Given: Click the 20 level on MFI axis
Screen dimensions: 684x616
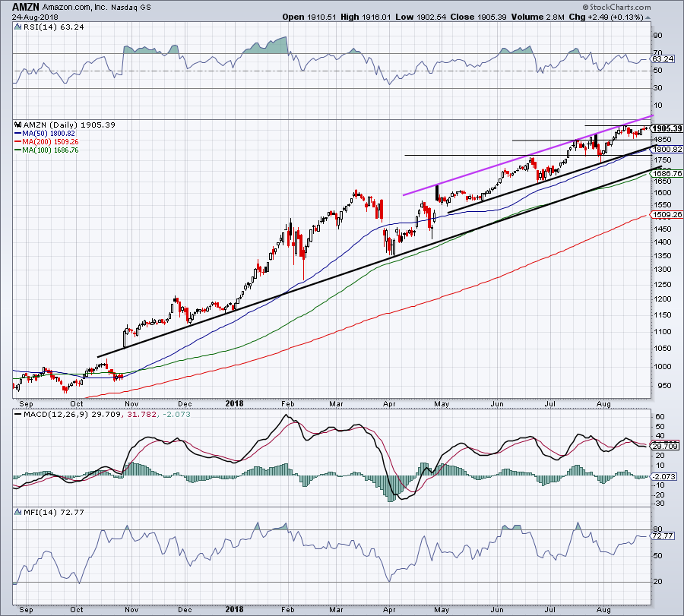Looking at the screenshot, I should tap(657, 582).
